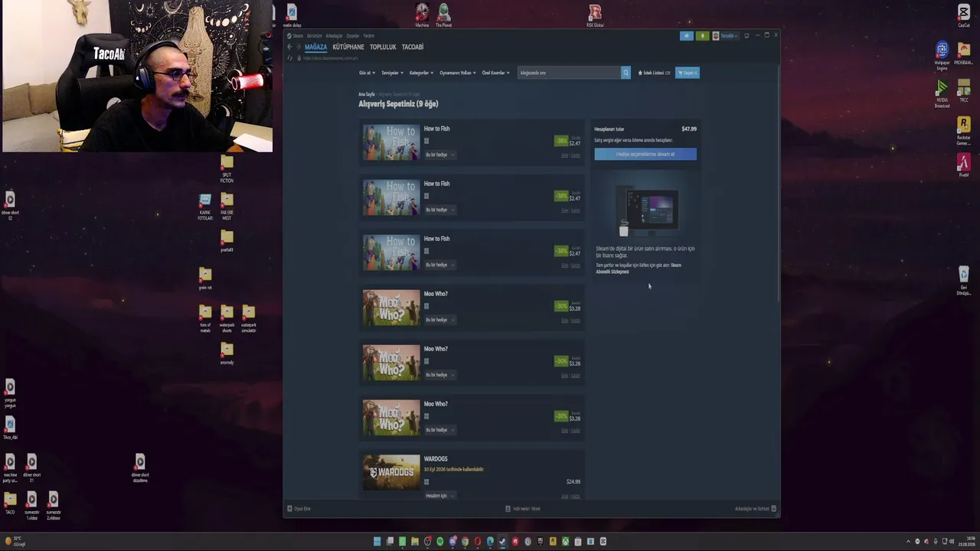Go back with Steam's back arrow
This screenshot has height=551, width=980.
point(289,47)
